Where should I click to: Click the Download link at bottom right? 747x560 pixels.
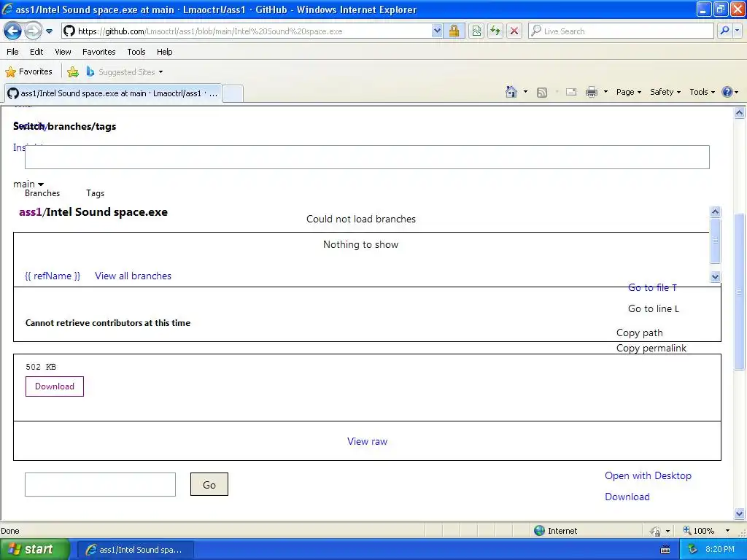point(627,497)
